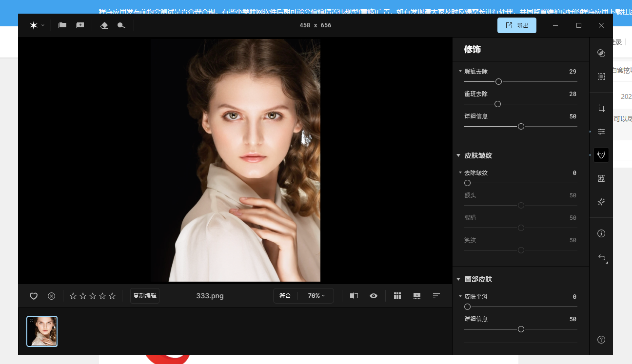Open the 76% zoom dropdown
Image resolution: width=632 pixels, height=364 pixels.
[316, 296]
